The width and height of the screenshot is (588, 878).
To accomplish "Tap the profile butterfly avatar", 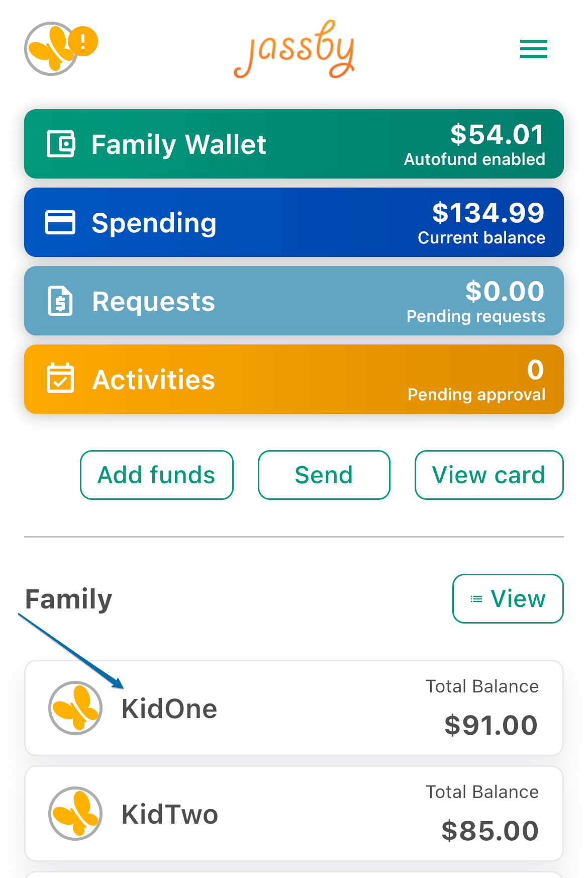I will 51,49.
